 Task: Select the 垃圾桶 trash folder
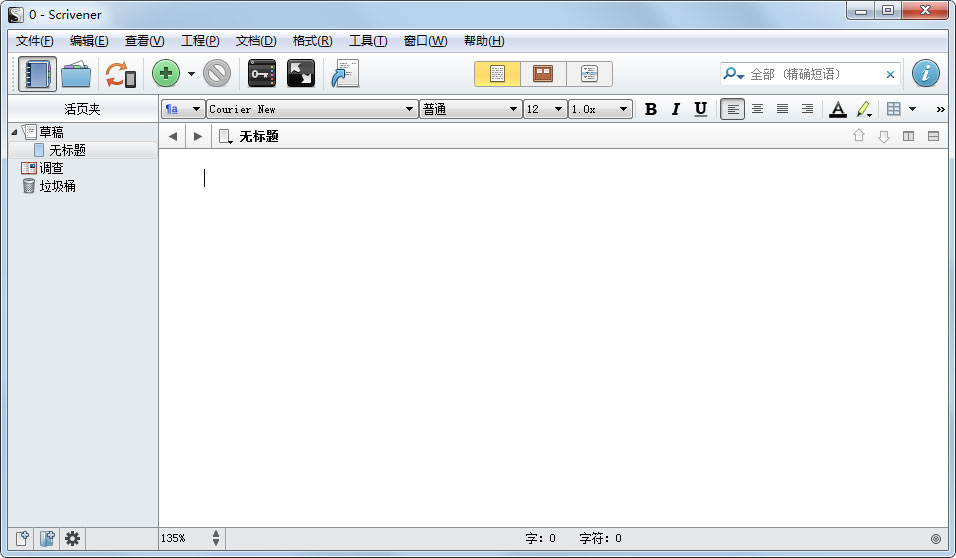point(57,186)
